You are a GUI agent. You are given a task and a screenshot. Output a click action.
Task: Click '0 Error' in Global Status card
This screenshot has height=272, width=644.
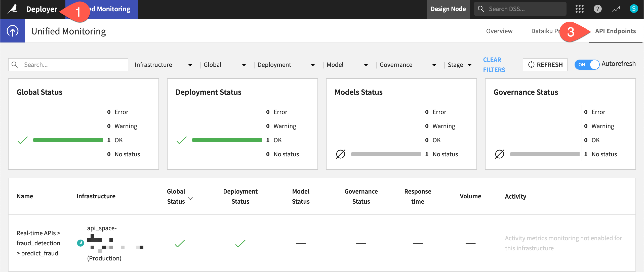pos(117,112)
